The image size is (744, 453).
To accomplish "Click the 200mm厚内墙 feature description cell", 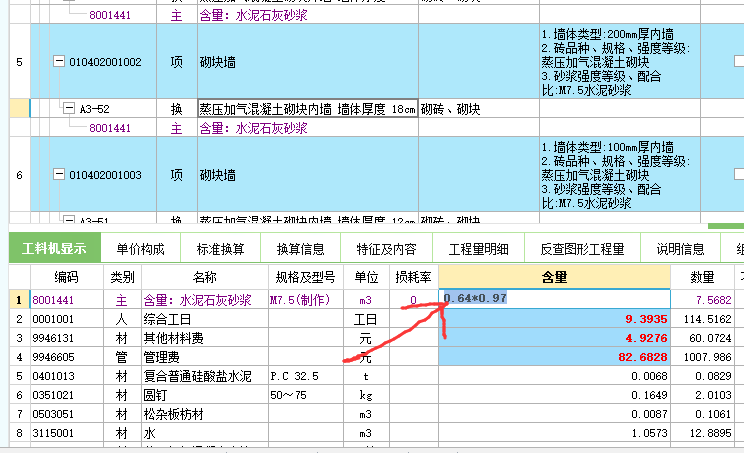I will (x=619, y=62).
